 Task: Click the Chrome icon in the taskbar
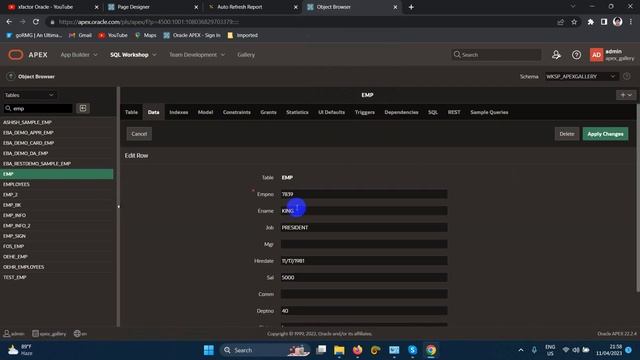pos(431,350)
